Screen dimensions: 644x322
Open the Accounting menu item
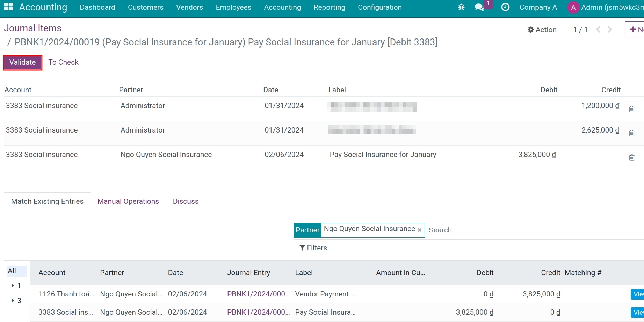click(x=282, y=7)
